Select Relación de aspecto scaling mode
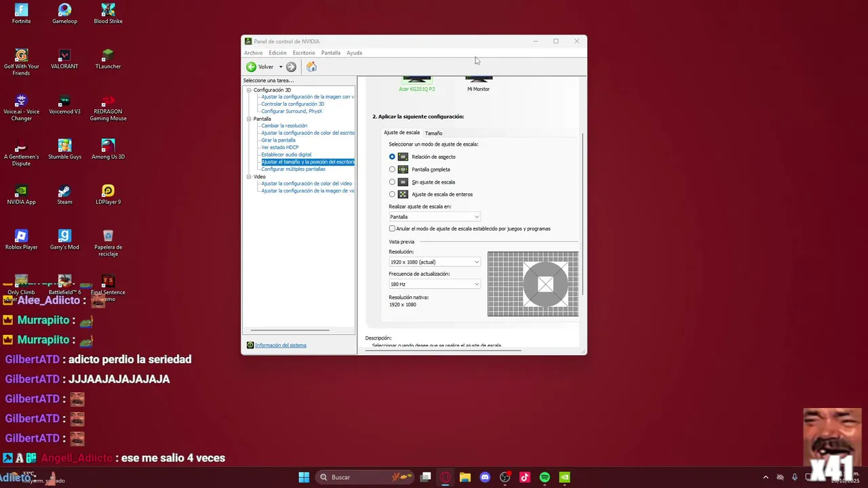This screenshot has width=868, height=488. tap(392, 157)
